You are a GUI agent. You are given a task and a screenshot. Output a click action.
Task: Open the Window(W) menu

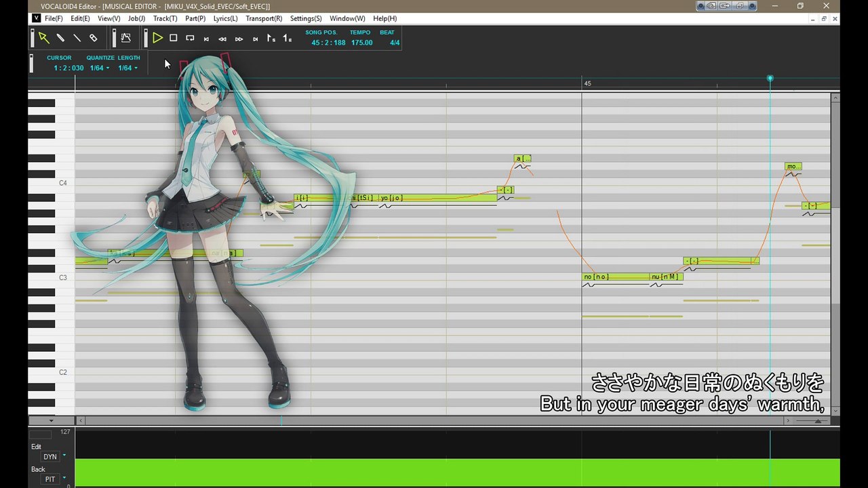(347, 18)
